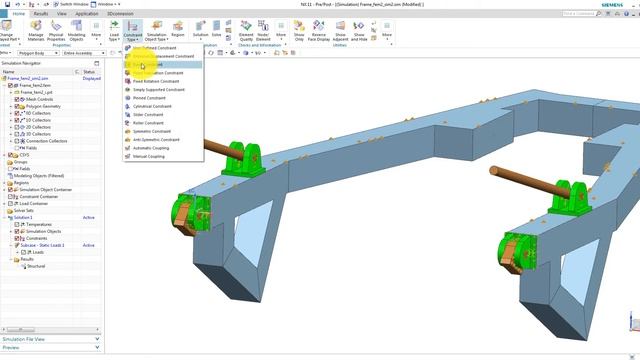Open the Load Type tool
The image size is (640, 360).
click(x=114, y=31)
